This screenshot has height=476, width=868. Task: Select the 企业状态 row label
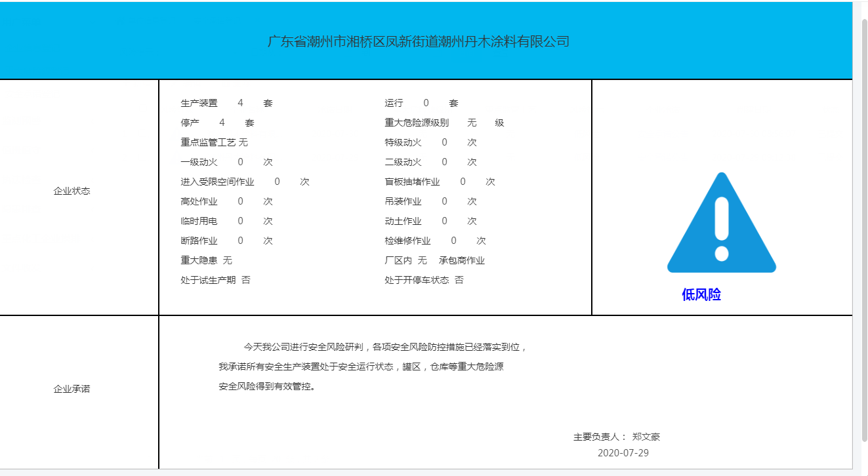coord(72,191)
